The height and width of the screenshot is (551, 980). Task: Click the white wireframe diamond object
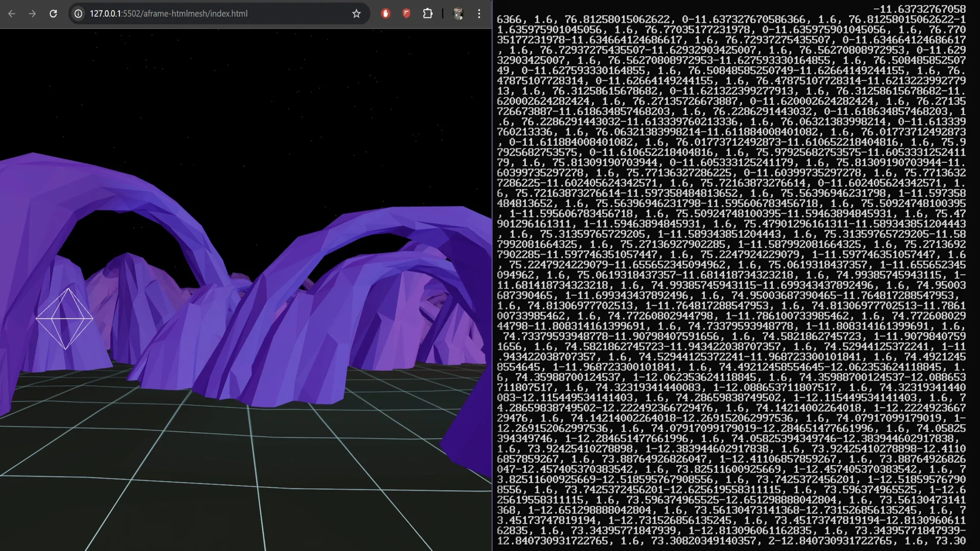(x=65, y=319)
